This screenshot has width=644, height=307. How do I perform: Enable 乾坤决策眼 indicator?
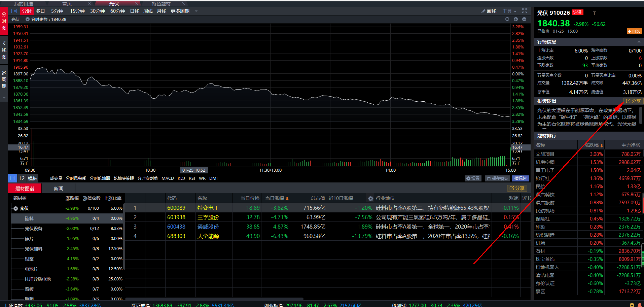point(124,178)
